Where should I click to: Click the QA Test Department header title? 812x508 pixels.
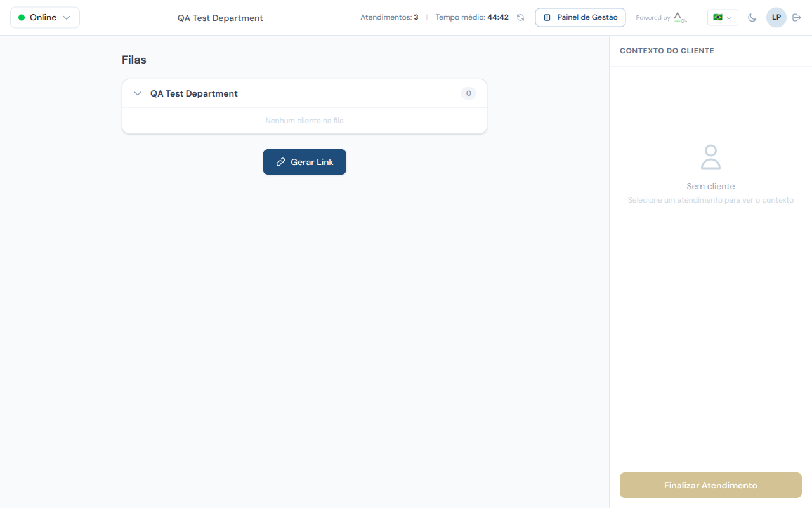pyautogui.click(x=220, y=18)
